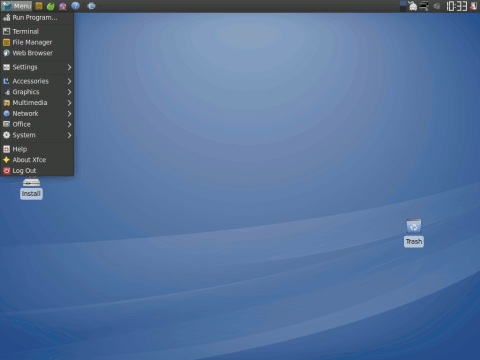Expand the Office submenu
Screen dimensions: 480x360
click(37, 124)
